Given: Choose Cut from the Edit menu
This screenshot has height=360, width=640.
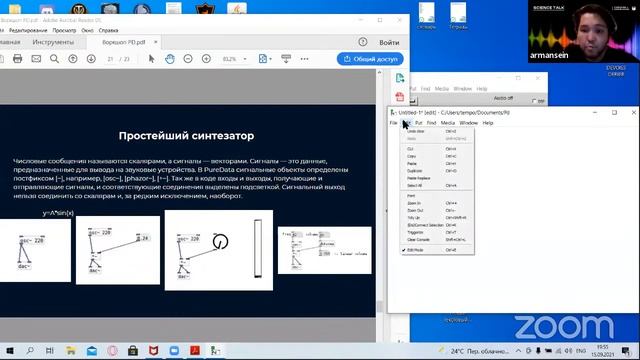Looking at the screenshot, I should [437, 149].
